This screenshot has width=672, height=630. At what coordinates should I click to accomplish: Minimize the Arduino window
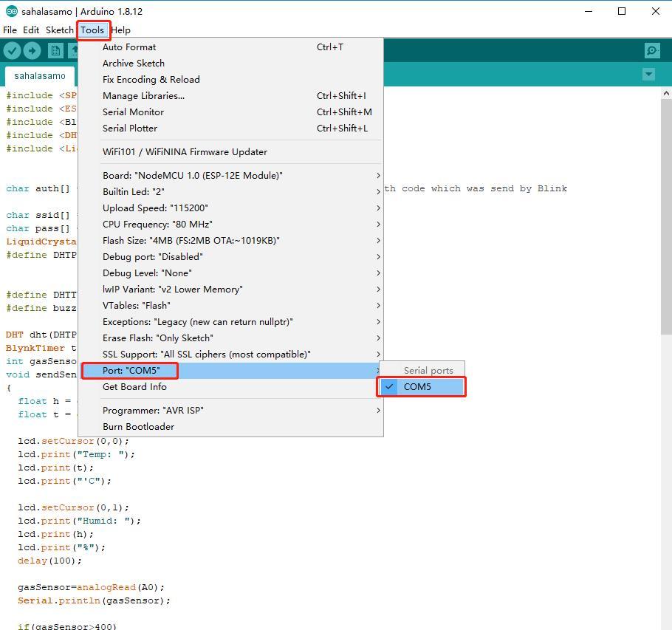589,12
